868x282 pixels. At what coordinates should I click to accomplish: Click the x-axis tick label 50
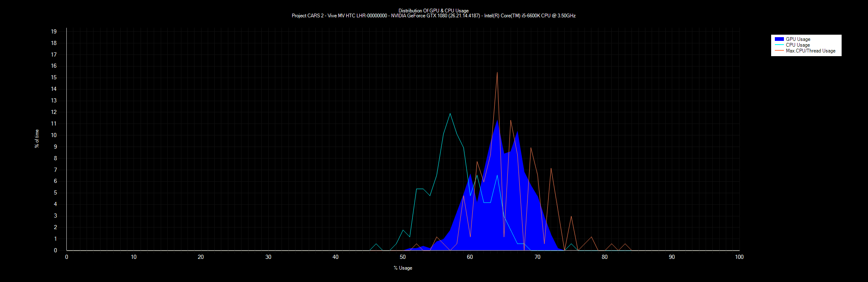click(403, 257)
